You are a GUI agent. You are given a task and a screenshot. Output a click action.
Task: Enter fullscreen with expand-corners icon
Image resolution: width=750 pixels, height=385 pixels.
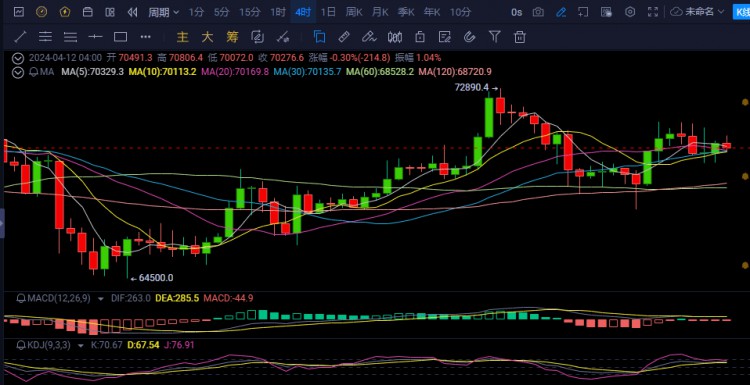(x=653, y=12)
